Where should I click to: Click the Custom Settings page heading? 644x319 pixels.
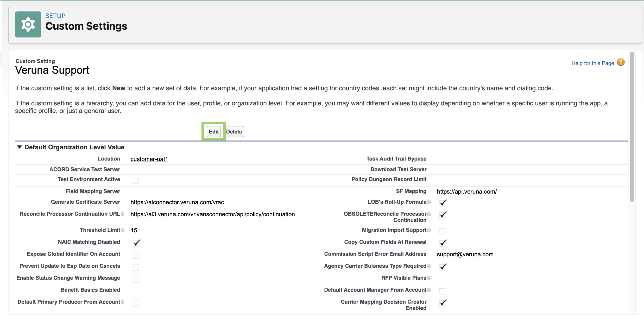pos(86,26)
